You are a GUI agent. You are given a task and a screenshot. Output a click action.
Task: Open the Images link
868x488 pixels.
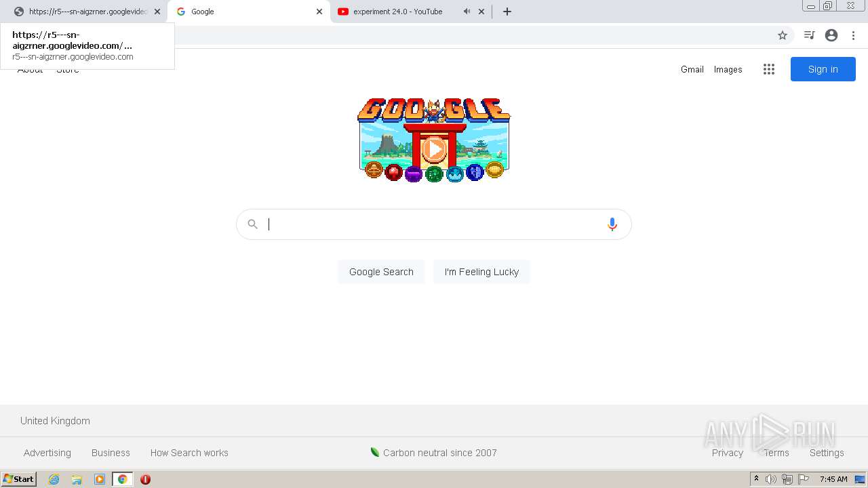[728, 69]
